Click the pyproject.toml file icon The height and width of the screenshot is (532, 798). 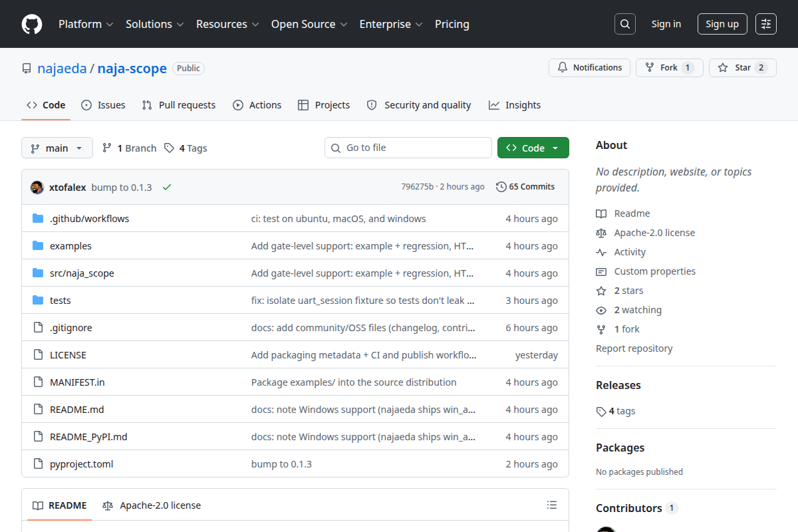click(38, 464)
